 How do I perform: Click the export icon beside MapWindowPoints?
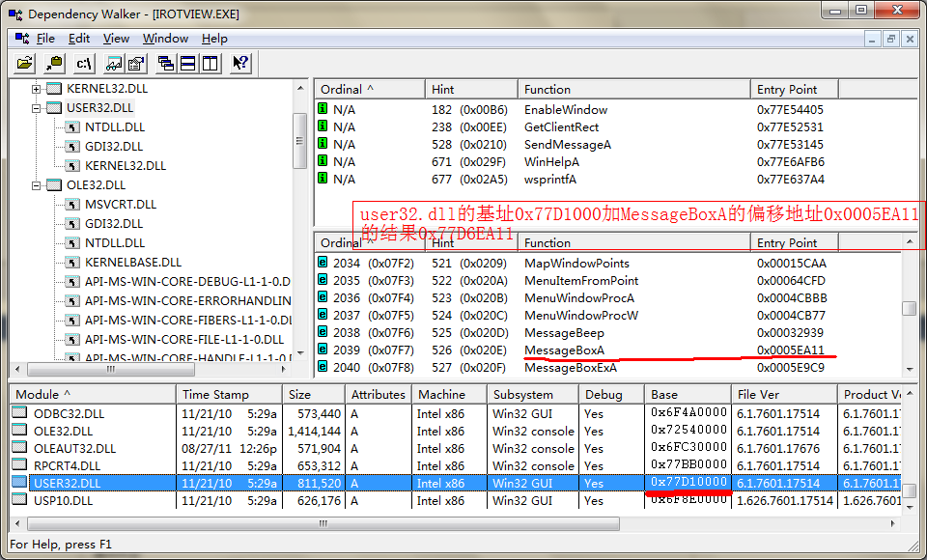click(x=323, y=262)
